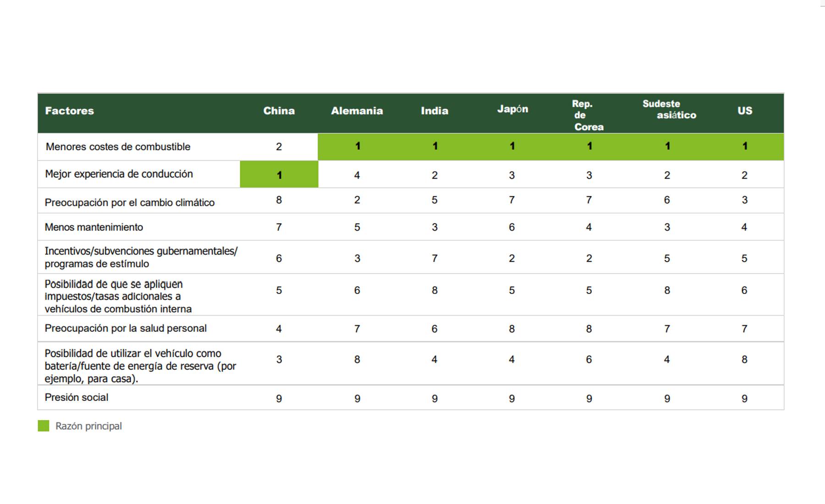Click the Sudeste asiático column header
The image size is (825, 504).
(668, 110)
